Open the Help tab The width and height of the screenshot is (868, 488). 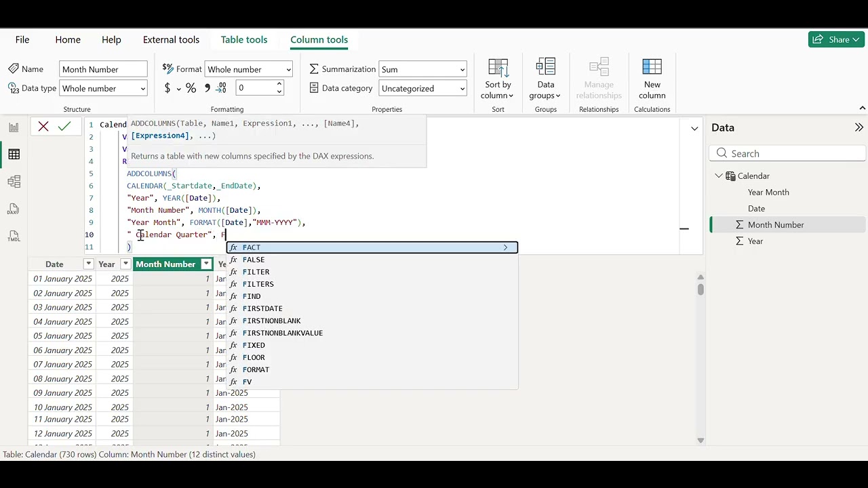pos(111,39)
